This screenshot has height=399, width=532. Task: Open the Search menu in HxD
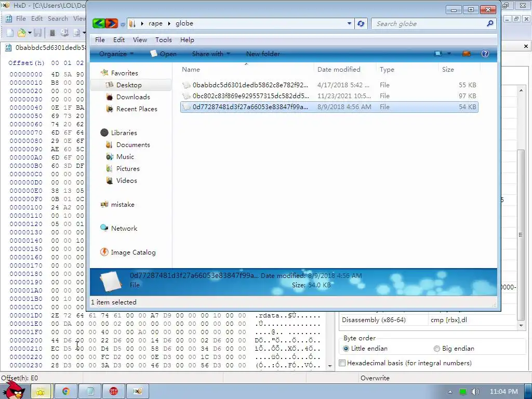coord(58,18)
